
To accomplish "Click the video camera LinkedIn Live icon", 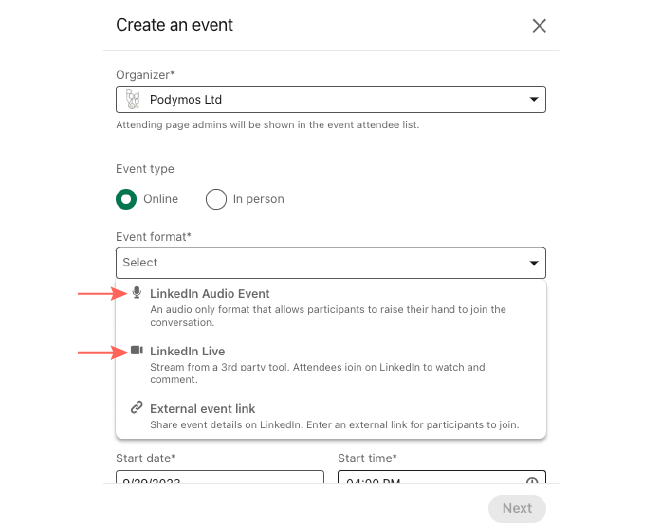I will pos(137,351).
